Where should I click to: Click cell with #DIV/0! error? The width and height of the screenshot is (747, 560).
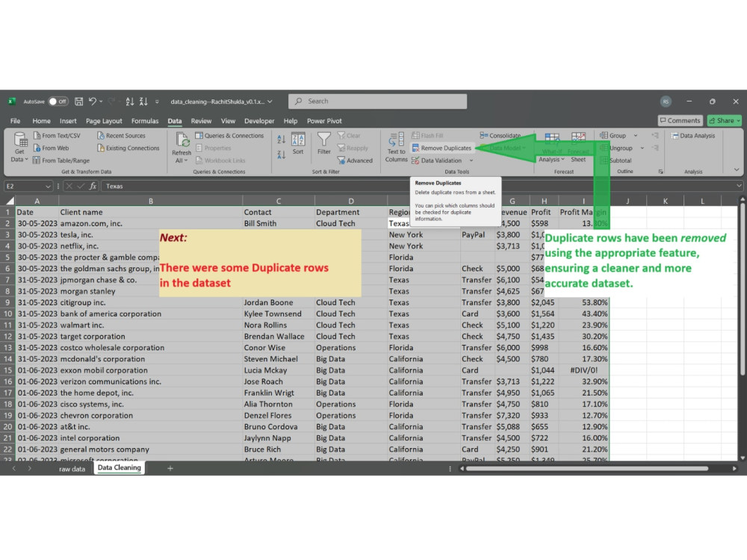[583, 370]
